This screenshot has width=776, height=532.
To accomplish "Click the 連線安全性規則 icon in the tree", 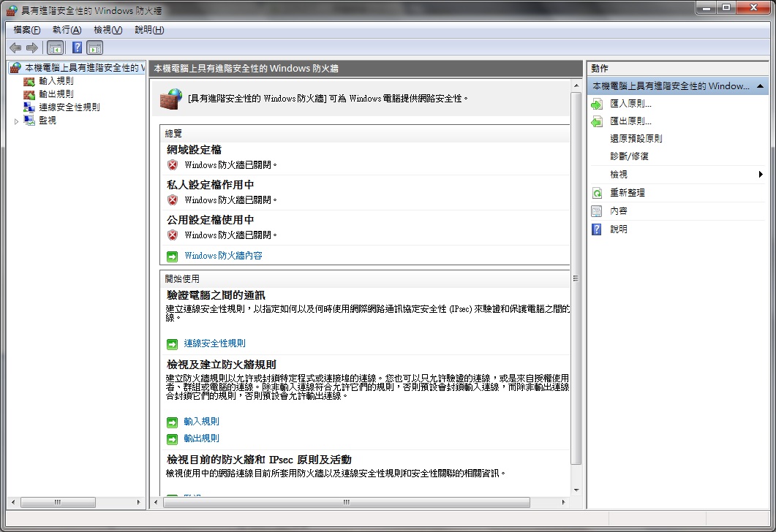I will (x=29, y=107).
